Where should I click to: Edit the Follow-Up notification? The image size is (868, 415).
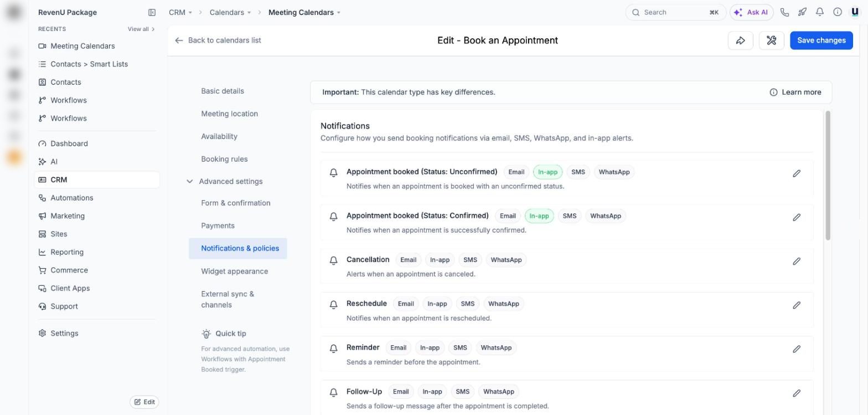pyautogui.click(x=797, y=393)
